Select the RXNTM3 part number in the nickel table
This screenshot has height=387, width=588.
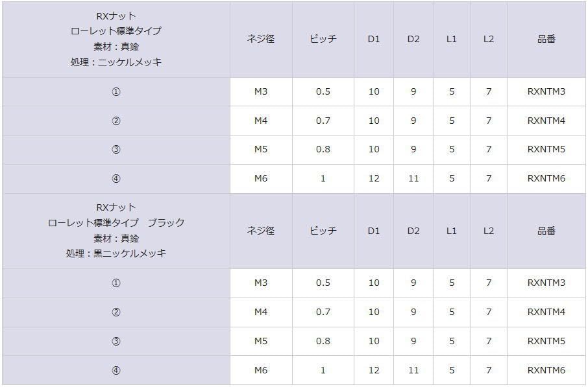(546, 91)
